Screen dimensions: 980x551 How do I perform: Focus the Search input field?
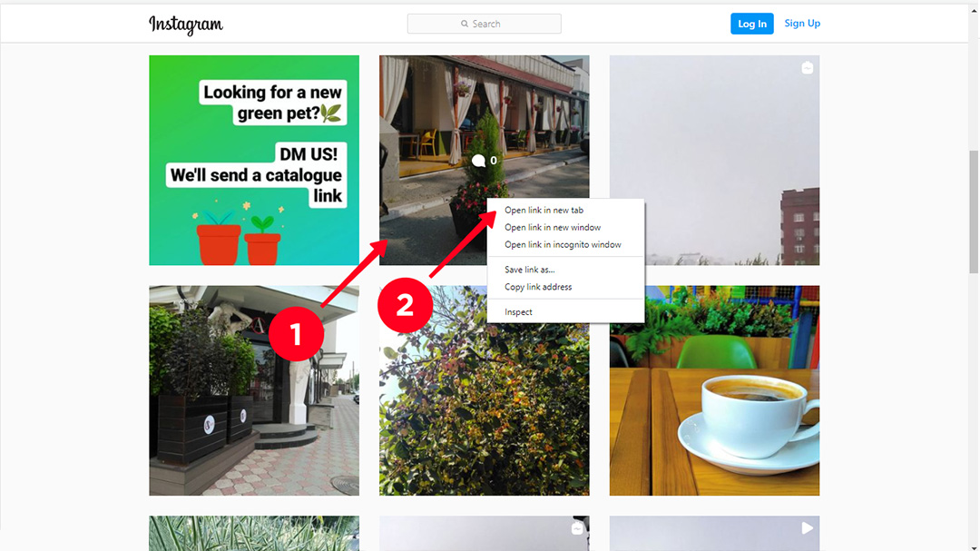(x=485, y=24)
